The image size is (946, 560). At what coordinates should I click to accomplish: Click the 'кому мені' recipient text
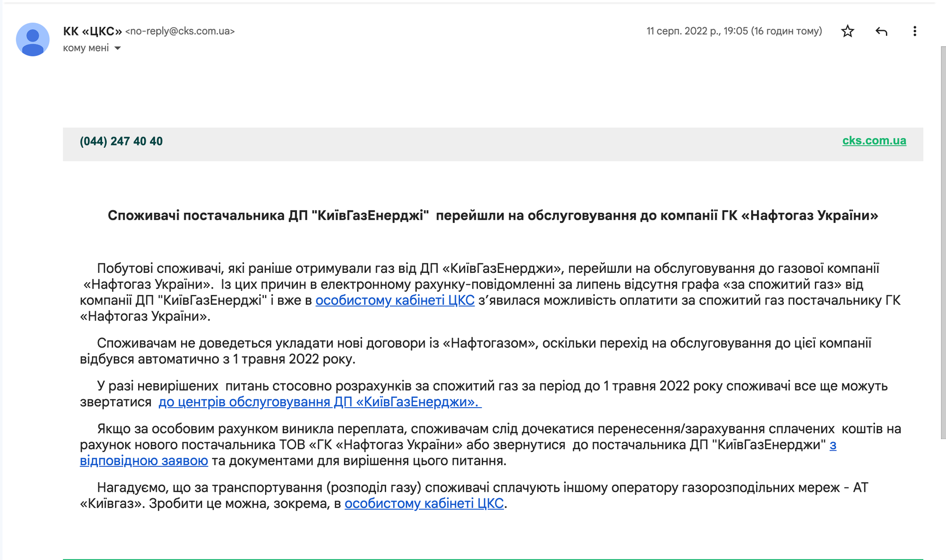click(86, 48)
